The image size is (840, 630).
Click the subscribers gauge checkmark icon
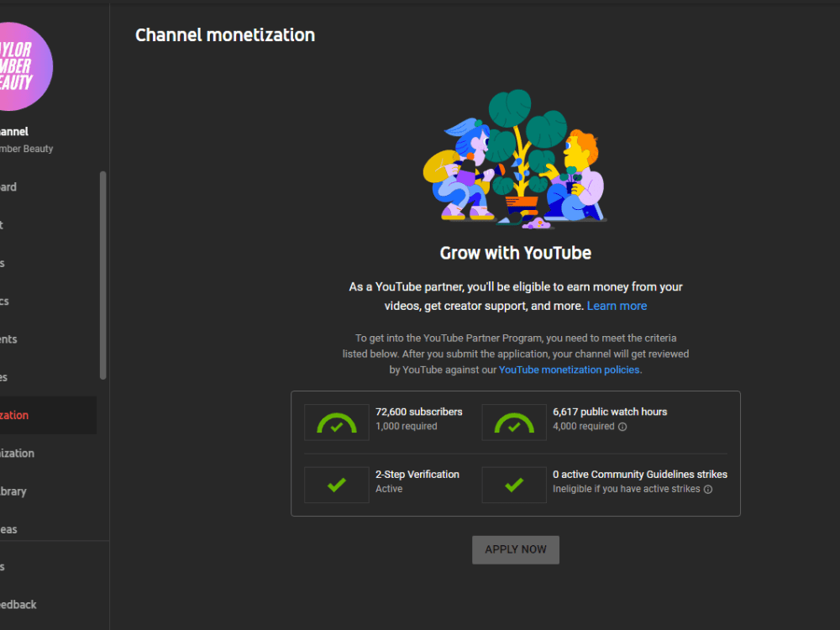coord(337,423)
